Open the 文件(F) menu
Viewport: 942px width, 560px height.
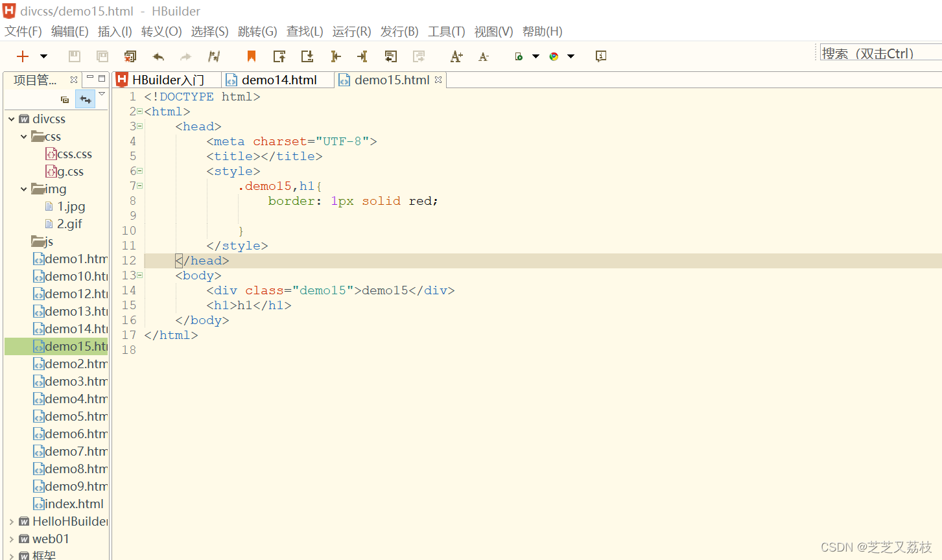pyautogui.click(x=23, y=31)
